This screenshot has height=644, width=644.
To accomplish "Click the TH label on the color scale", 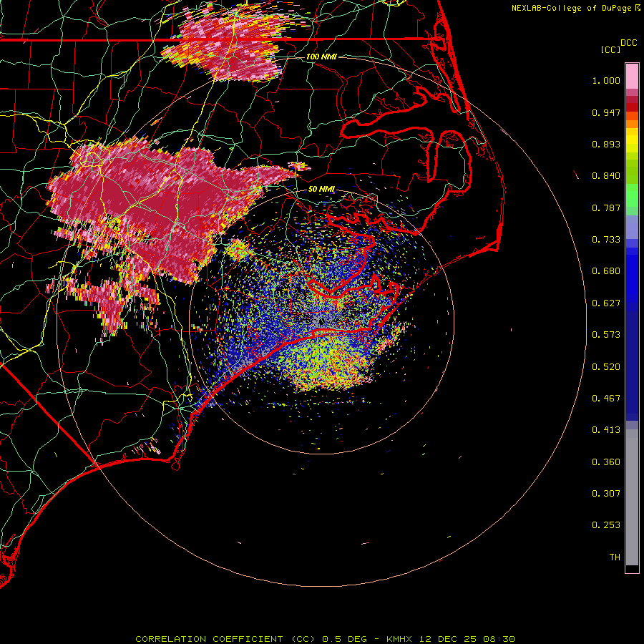I will (x=615, y=557).
